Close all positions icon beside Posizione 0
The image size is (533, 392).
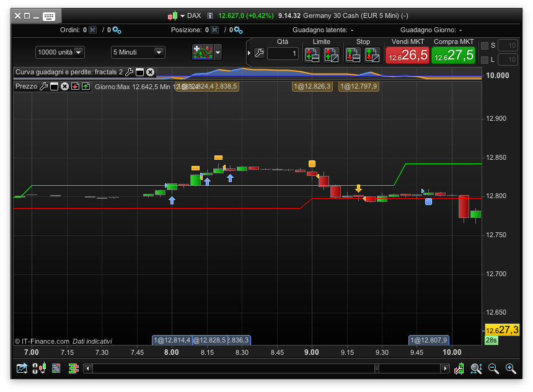[x=214, y=30]
